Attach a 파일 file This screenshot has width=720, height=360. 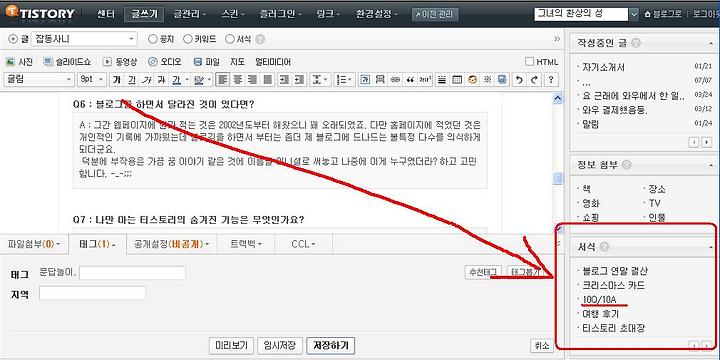coord(206,62)
